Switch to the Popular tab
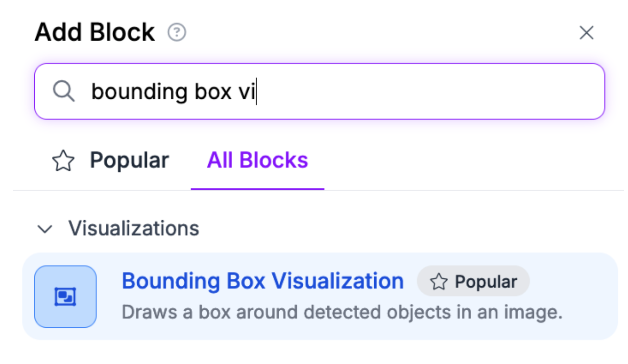The width and height of the screenshot is (628, 364). [129, 160]
